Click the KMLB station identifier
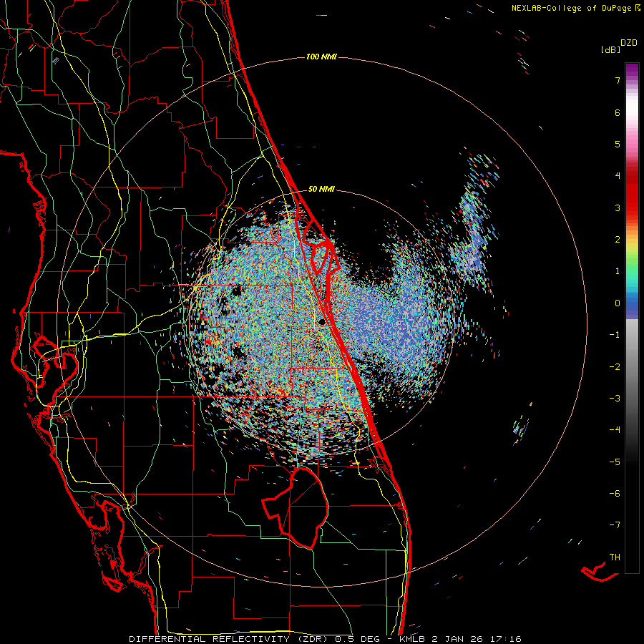This screenshot has width=644, height=644. 412,639
